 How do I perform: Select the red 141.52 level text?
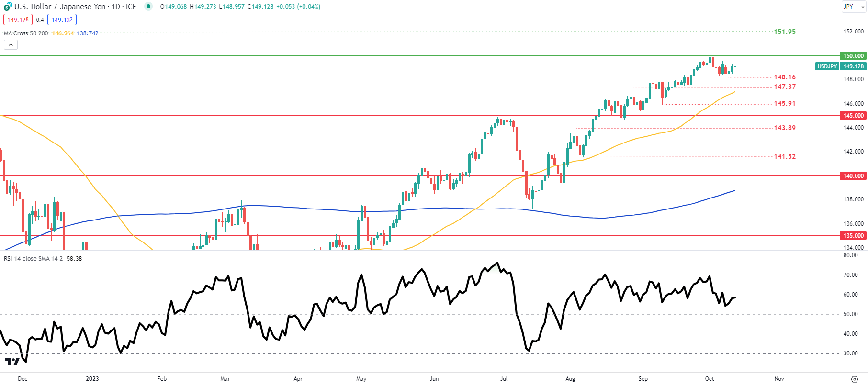[x=785, y=156]
